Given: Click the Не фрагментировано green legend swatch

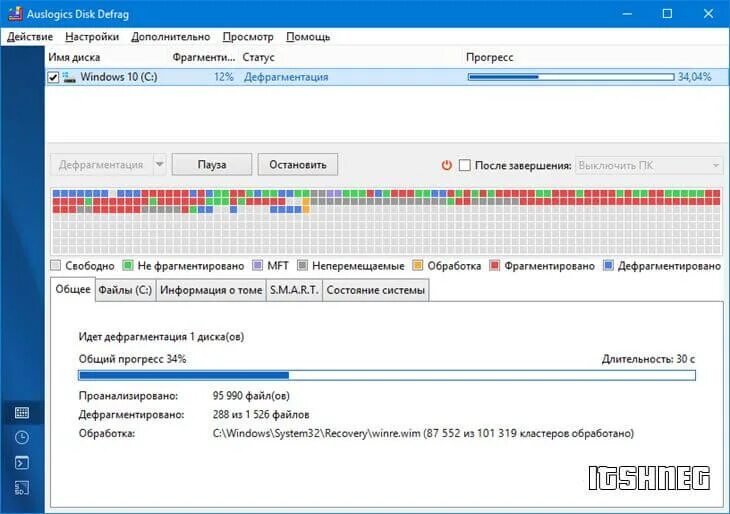Looking at the screenshot, I should pyautogui.click(x=128, y=265).
